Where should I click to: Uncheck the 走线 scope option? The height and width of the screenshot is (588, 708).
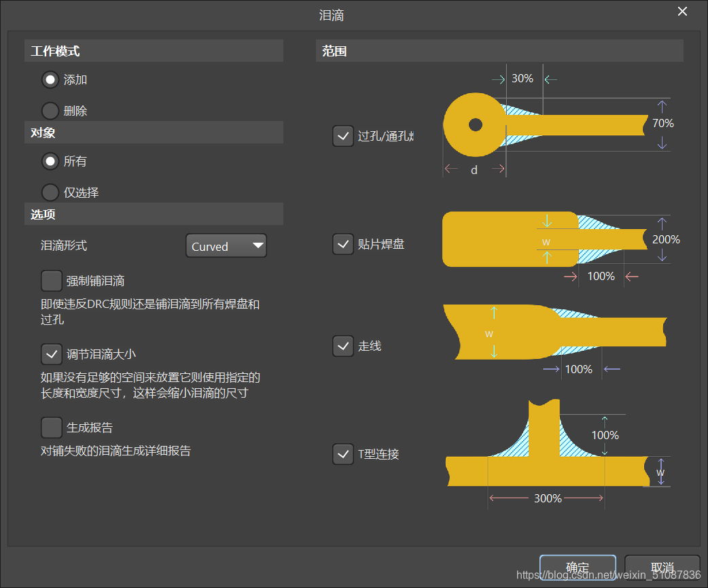point(343,346)
